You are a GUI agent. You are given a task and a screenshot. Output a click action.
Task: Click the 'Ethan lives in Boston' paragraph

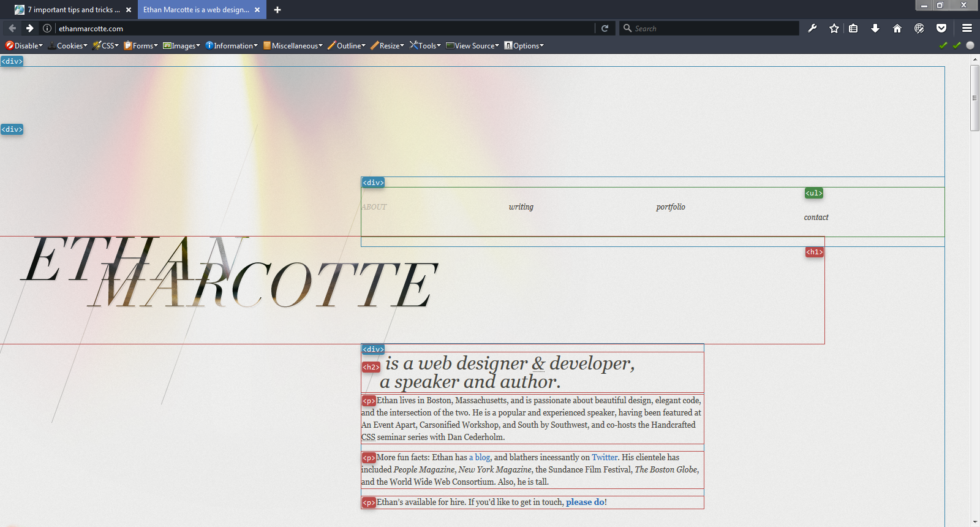click(x=532, y=419)
